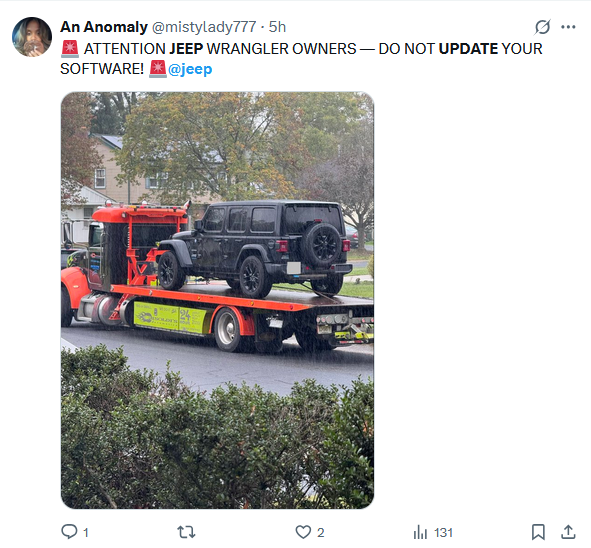
Task: Like the post with the heart icon
Action: (x=303, y=532)
